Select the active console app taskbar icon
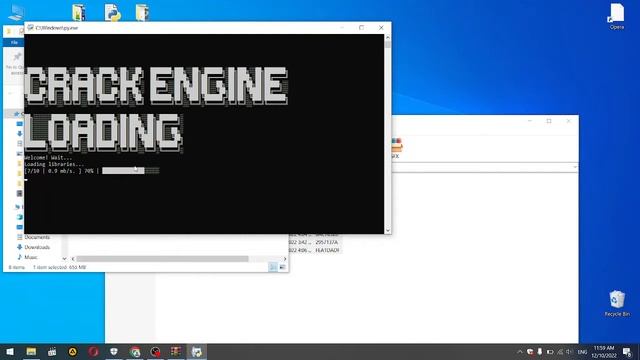 197,352
